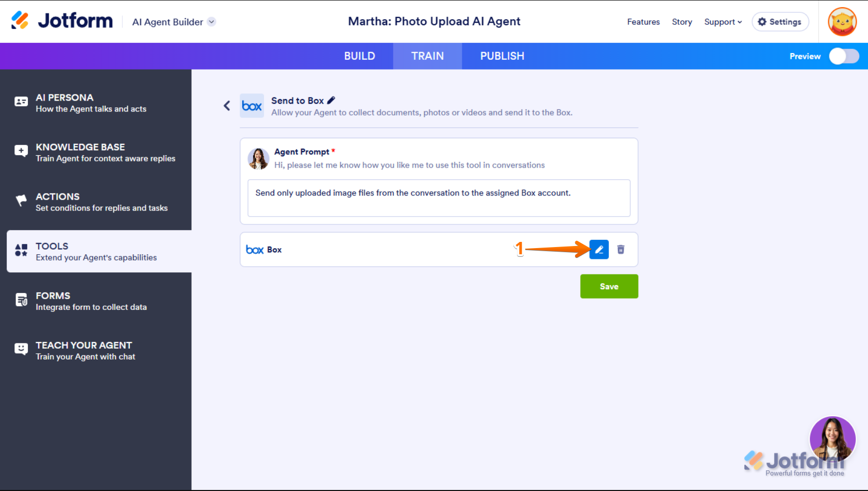Open the ACTIONS section
Screen dimensions: 868x491
tap(96, 201)
